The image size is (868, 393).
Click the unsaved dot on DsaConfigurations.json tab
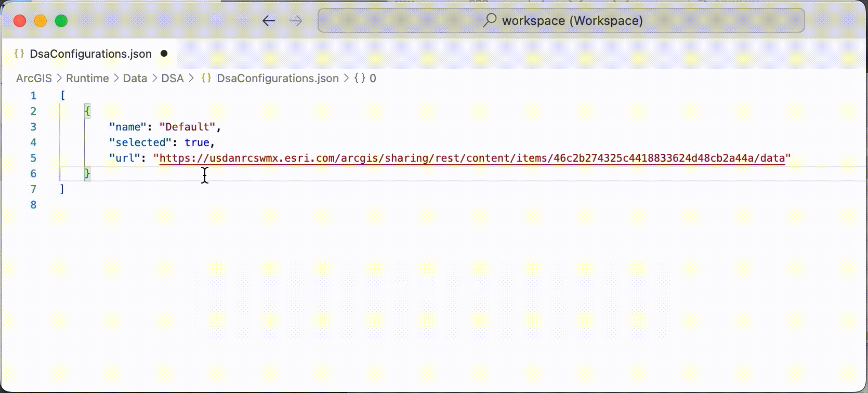(x=164, y=54)
